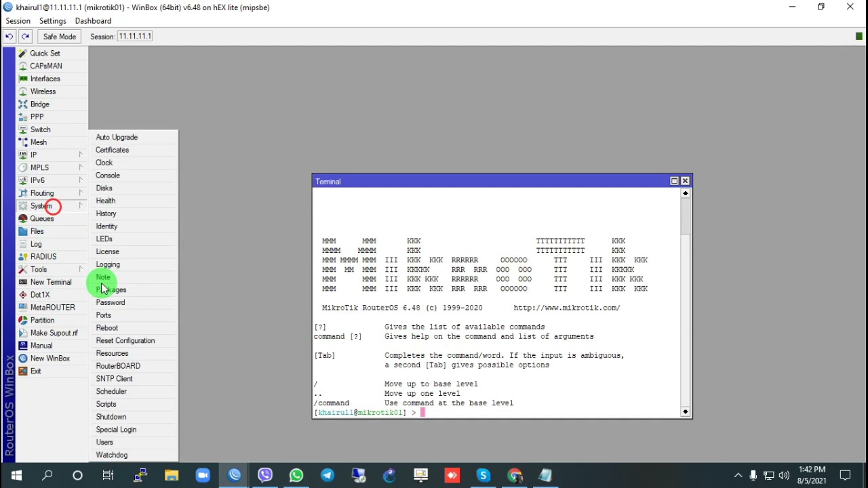This screenshot has width=868, height=488.
Task: Open Logging in System submenu
Action: click(x=108, y=264)
